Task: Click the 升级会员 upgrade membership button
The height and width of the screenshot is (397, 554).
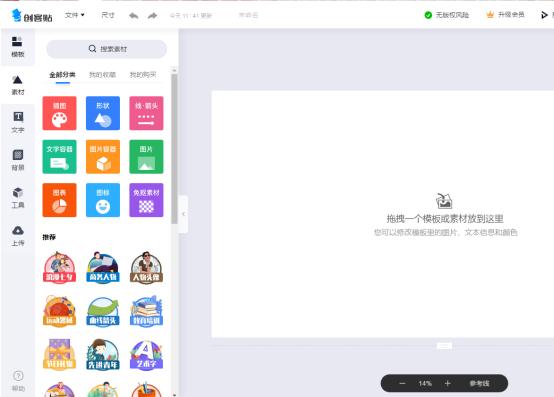Action: click(505, 15)
